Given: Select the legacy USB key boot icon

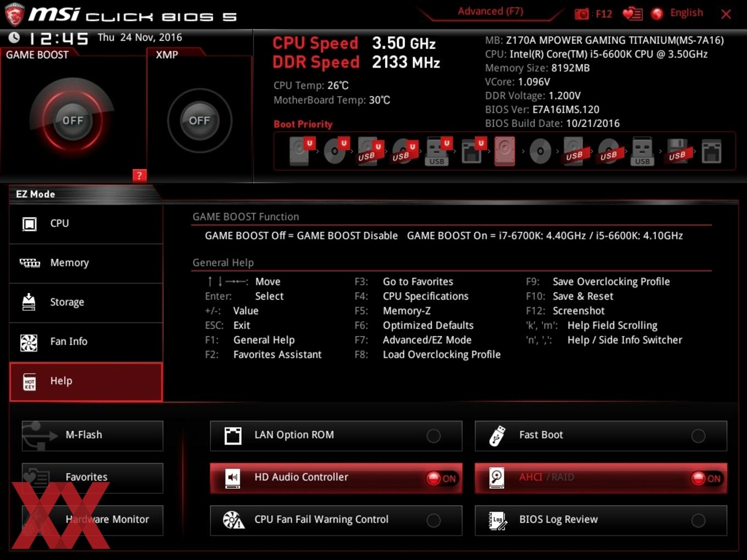Looking at the screenshot, I should coord(642,151).
